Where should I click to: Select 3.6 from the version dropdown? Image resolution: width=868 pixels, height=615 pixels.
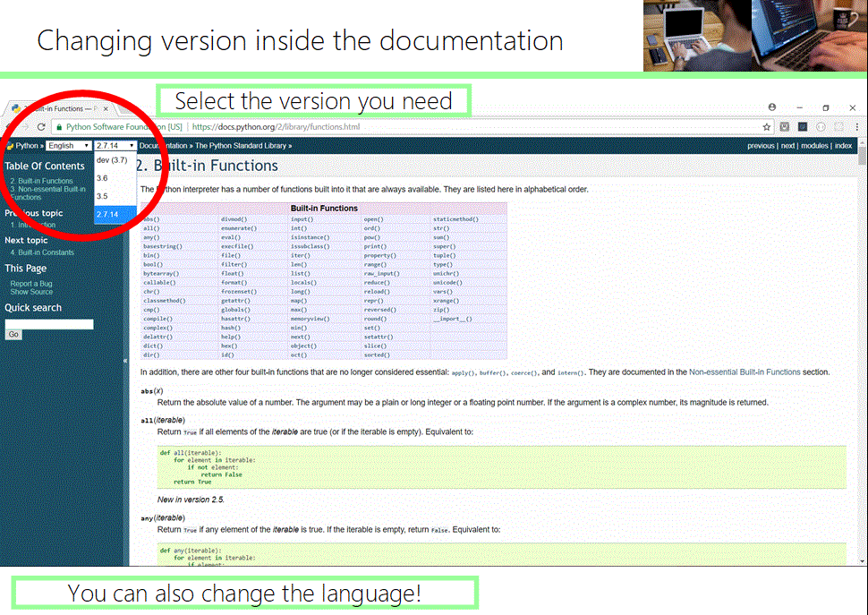click(103, 178)
